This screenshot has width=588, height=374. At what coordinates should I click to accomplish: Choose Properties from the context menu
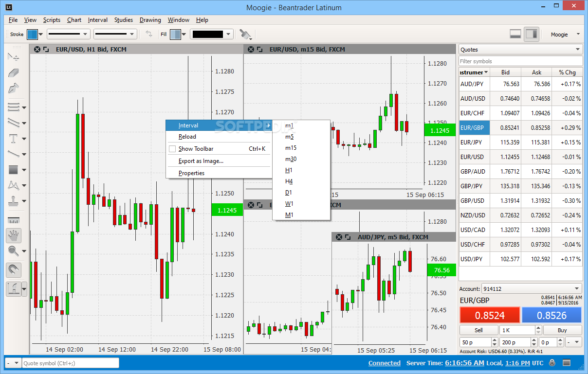pyautogui.click(x=219, y=173)
